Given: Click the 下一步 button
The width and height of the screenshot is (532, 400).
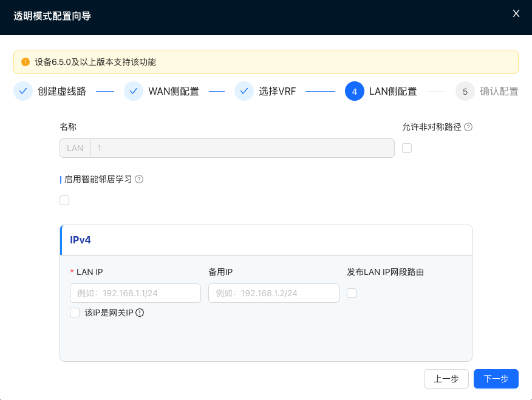Looking at the screenshot, I should pos(496,378).
